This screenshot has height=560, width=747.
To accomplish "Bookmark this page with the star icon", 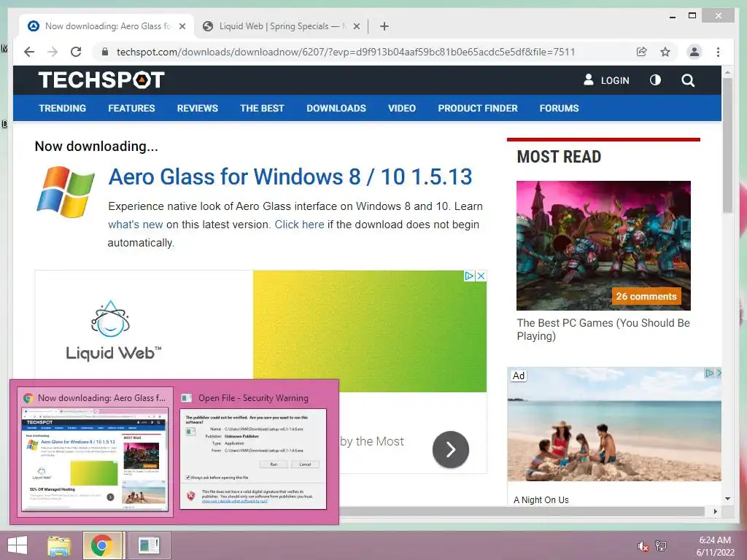I will pos(665,52).
